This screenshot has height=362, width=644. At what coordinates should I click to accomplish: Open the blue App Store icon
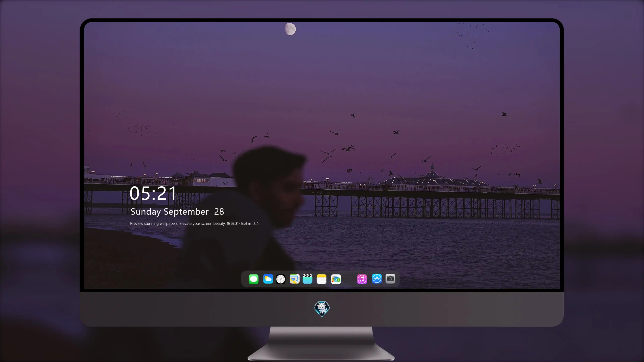click(377, 279)
